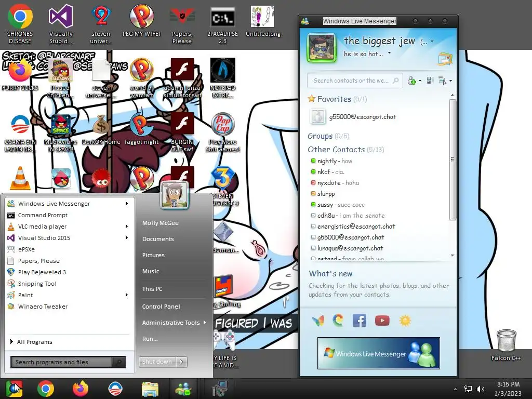Viewport: 532px width, 399px height.
Task: Click the Add a contact icon in Messenger
Action: coord(411,81)
